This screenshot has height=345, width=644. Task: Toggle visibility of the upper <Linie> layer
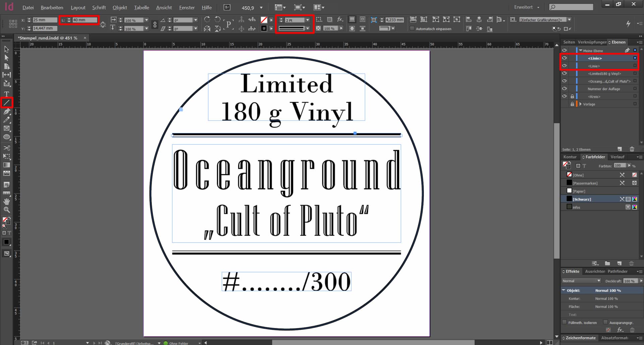click(x=565, y=58)
